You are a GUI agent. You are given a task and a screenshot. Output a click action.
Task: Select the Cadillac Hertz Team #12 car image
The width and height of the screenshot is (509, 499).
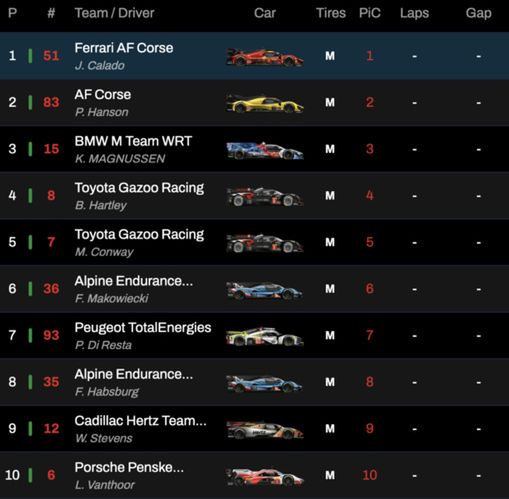(x=265, y=430)
